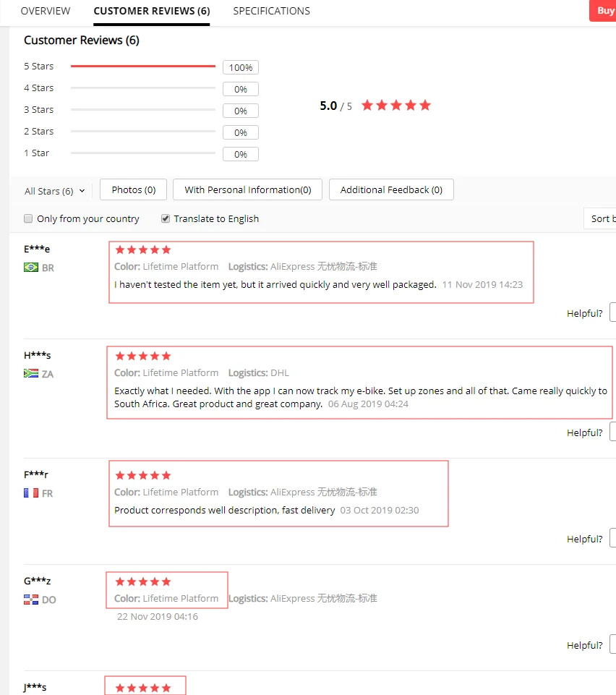Image resolution: width=616 pixels, height=695 pixels.
Task: Click the France flag icon next to FR
Action: (31, 493)
